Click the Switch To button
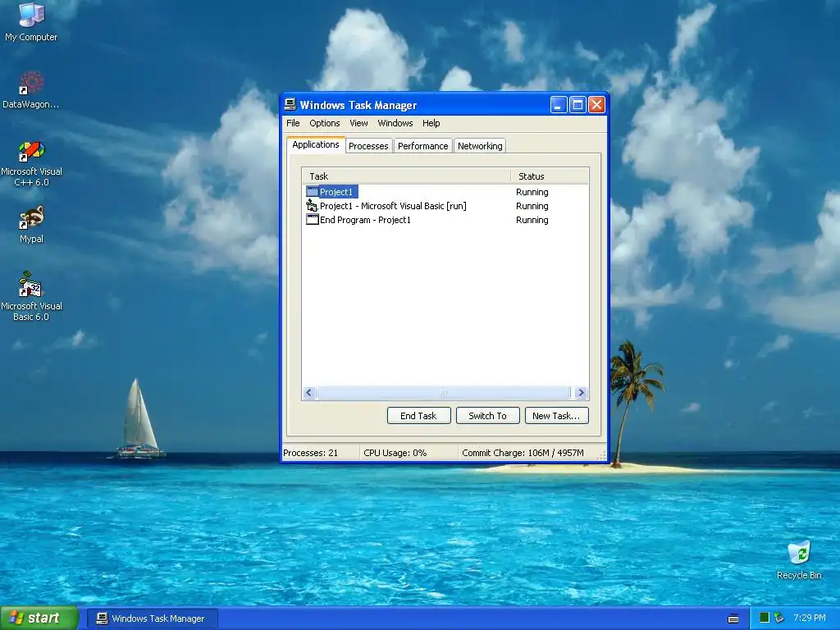This screenshot has width=840, height=630. click(x=487, y=416)
